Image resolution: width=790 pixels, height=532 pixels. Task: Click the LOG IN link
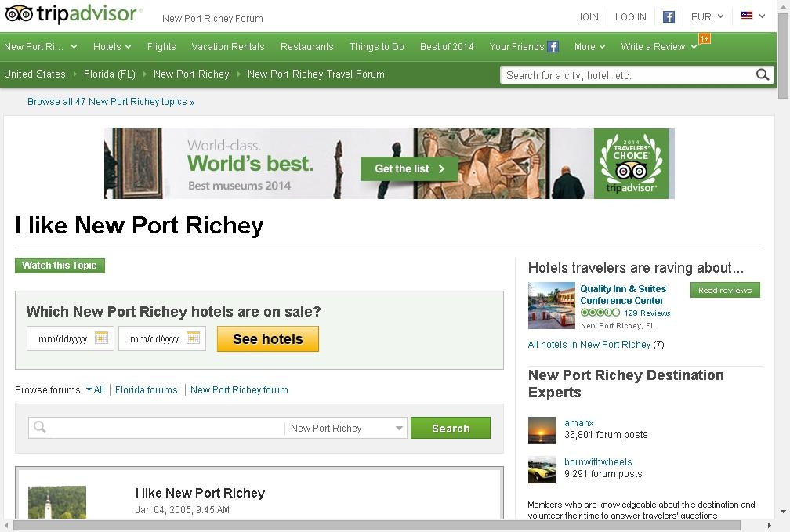(630, 17)
